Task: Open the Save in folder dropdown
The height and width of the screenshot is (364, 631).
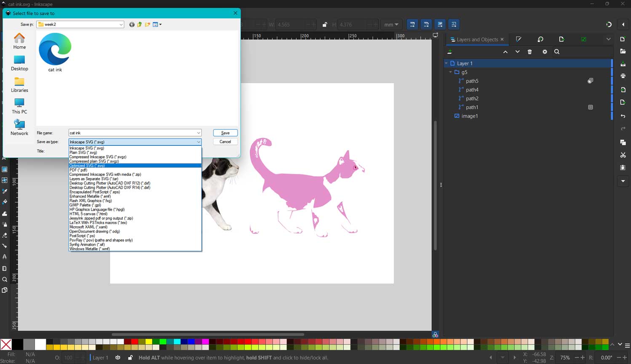Action: click(x=122, y=24)
